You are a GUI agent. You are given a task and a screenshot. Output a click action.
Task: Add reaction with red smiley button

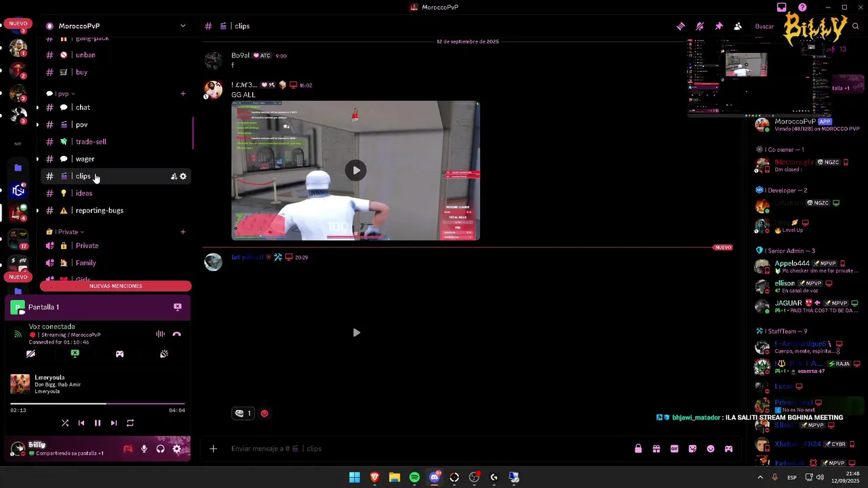[x=264, y=413]
